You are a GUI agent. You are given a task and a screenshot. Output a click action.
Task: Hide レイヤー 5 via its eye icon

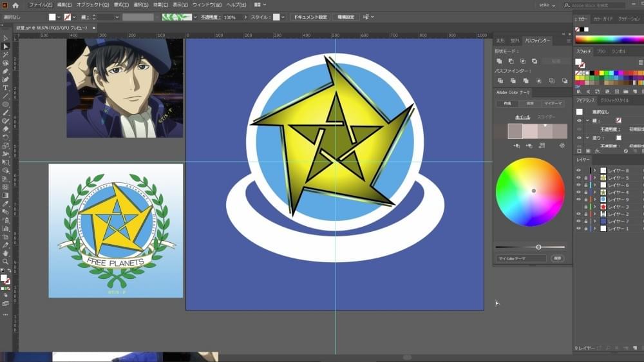(x=579, y=178)
